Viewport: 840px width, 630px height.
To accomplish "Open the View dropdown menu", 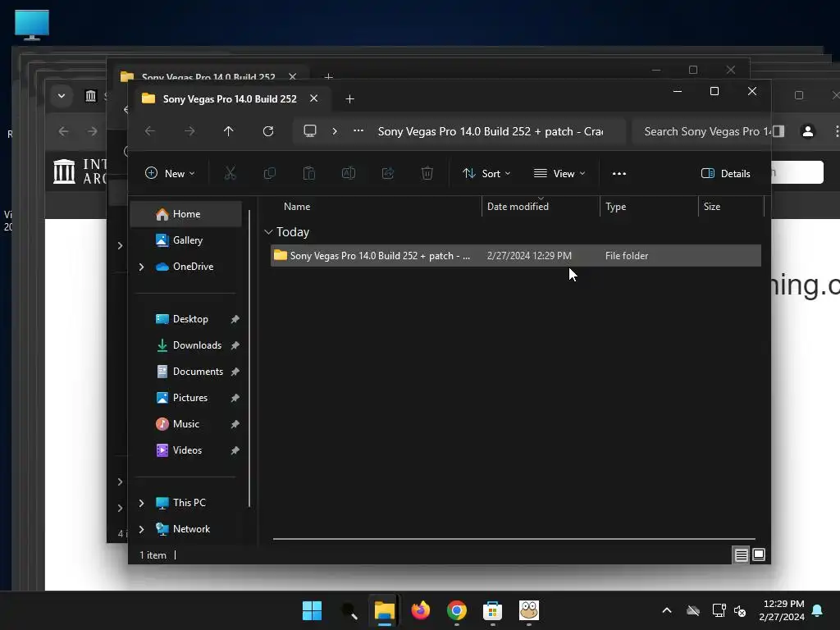I will [x=559, y=173].
